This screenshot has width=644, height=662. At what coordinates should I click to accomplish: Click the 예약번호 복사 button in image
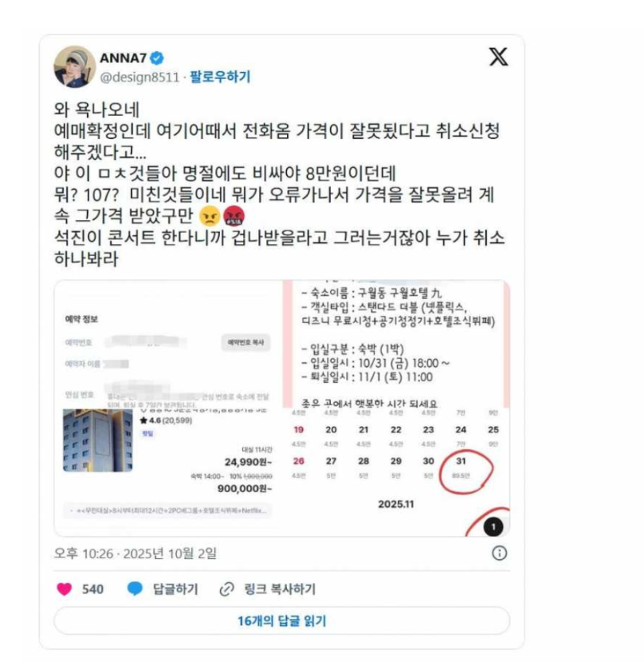click(245, 342)
